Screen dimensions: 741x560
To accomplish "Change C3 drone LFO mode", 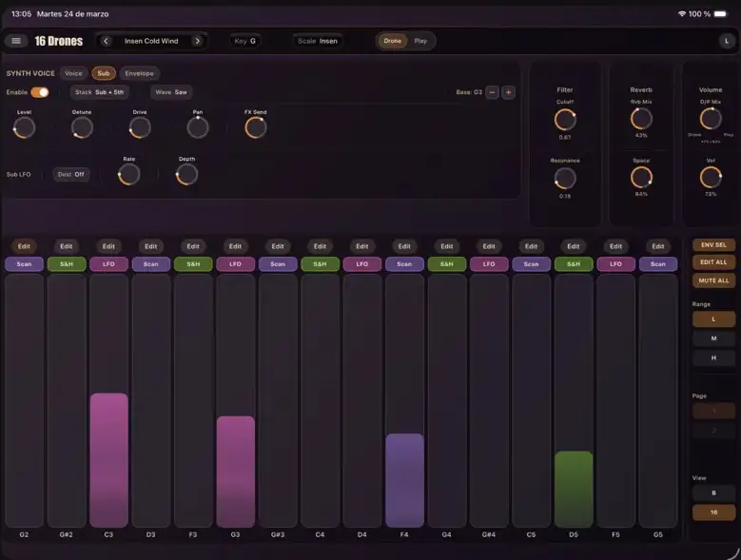I will [x=108, y=264].
